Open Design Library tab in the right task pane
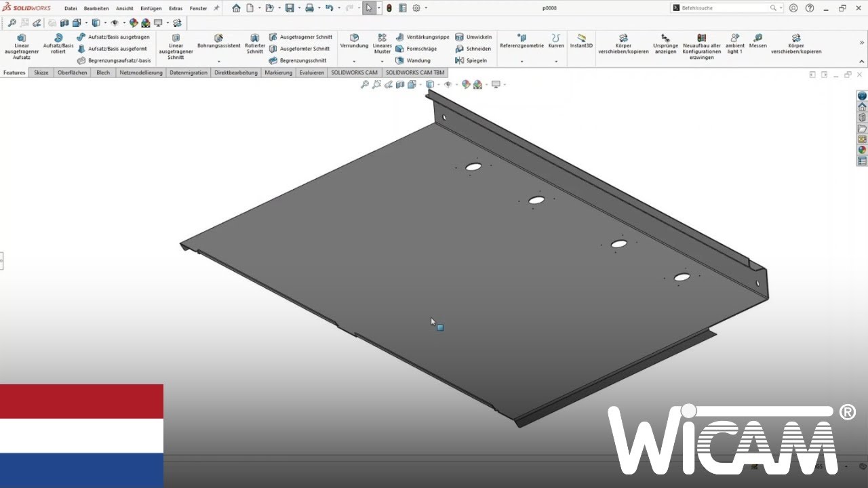This screenshot has height=488, width=868. click(862, 118)
